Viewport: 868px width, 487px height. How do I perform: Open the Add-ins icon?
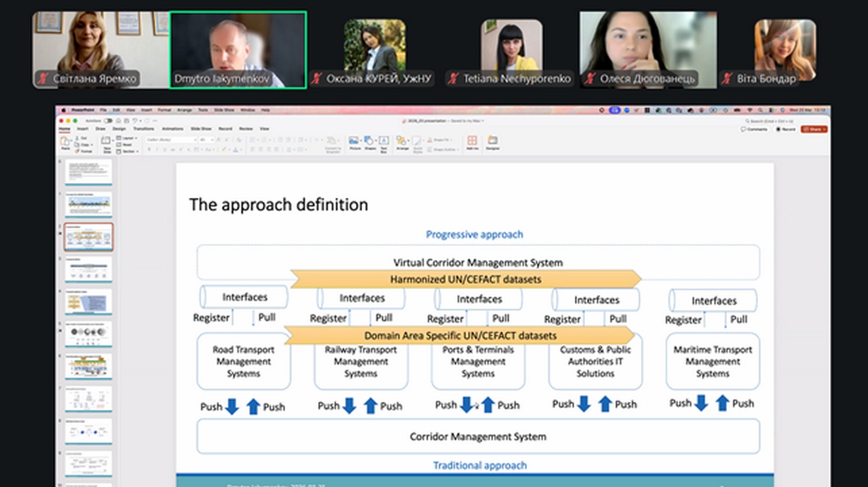point(472,142)
